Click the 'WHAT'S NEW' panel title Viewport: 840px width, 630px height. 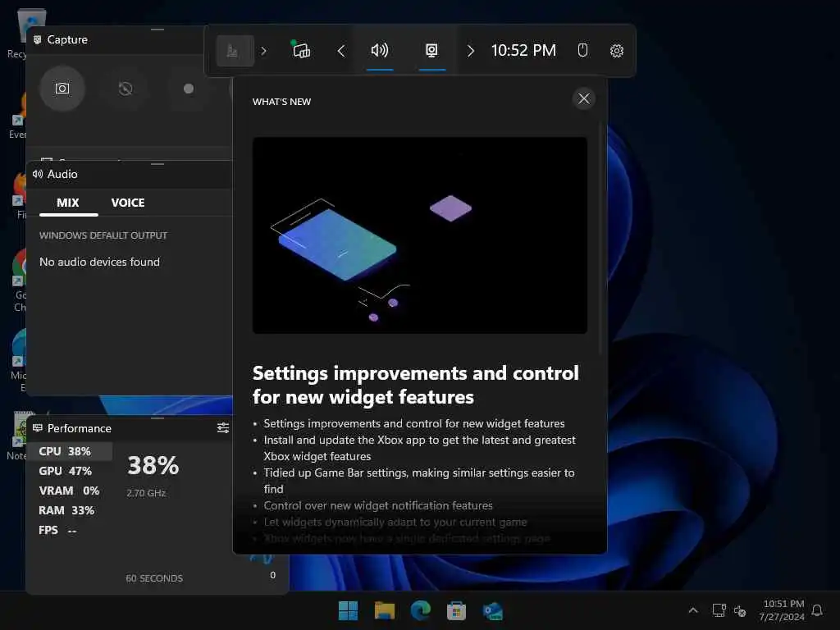[282, 102]
